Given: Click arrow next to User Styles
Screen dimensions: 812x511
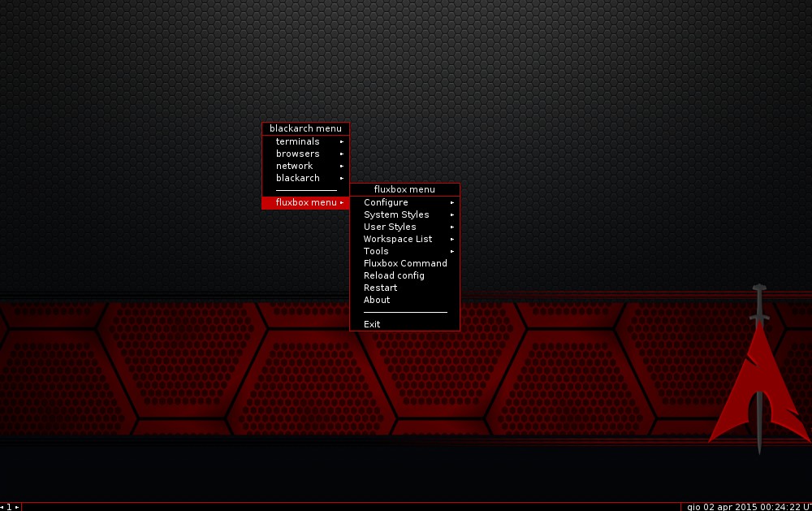Looking at the screenshot, I should (452, 227).
